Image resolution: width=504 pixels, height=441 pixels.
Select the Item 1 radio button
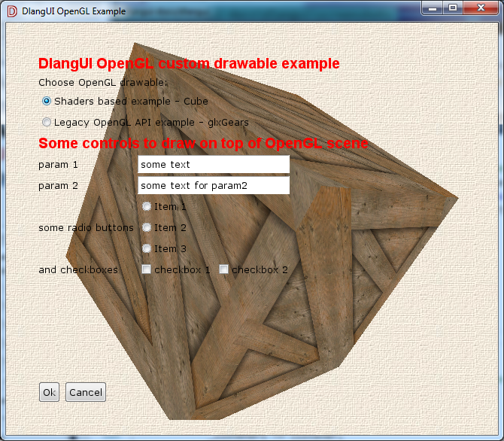click(x=147, y=206)
